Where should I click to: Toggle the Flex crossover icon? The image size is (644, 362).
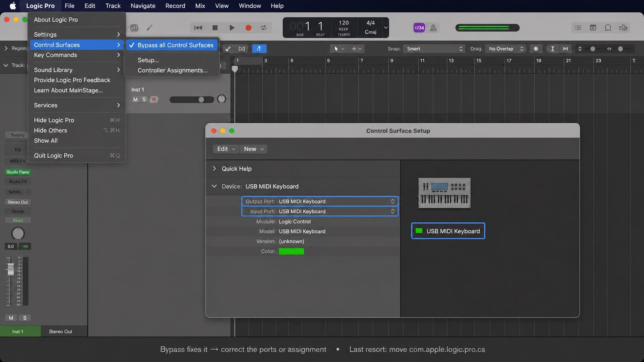[241, 49]
